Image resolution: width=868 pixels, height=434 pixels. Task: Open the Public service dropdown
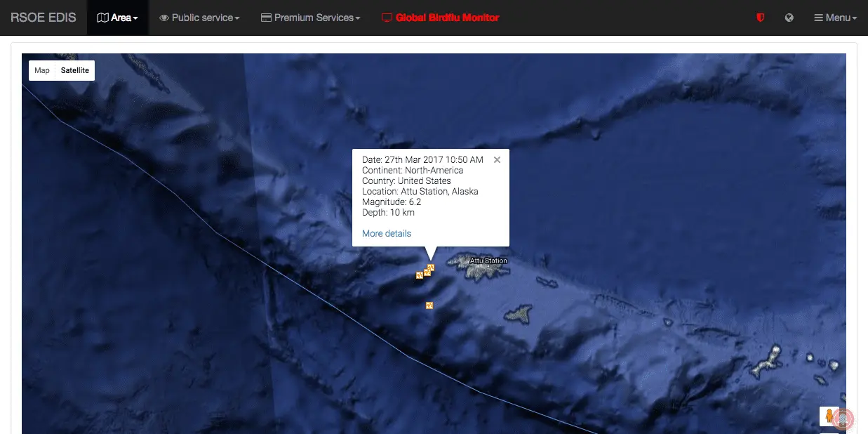[x=199, y=18]
